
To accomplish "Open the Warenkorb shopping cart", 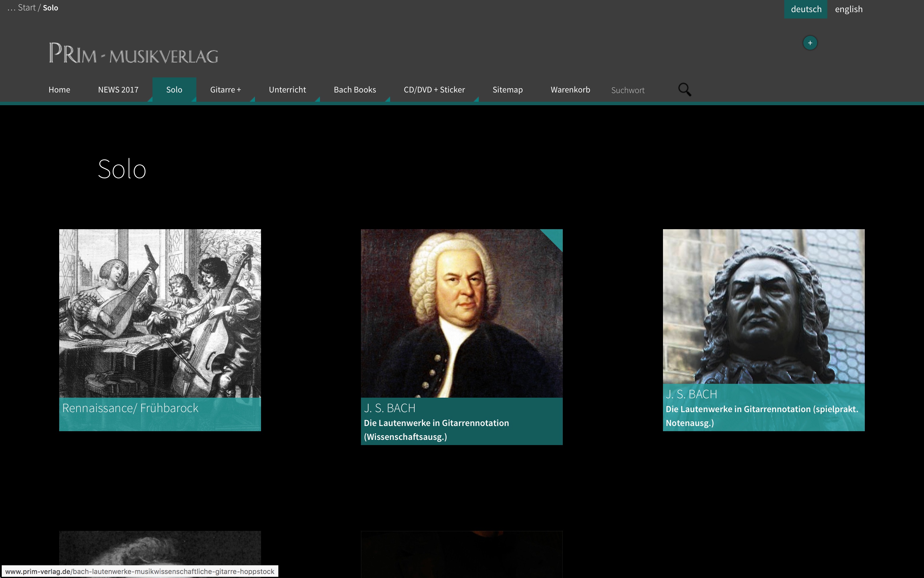I will coord(571,90).
